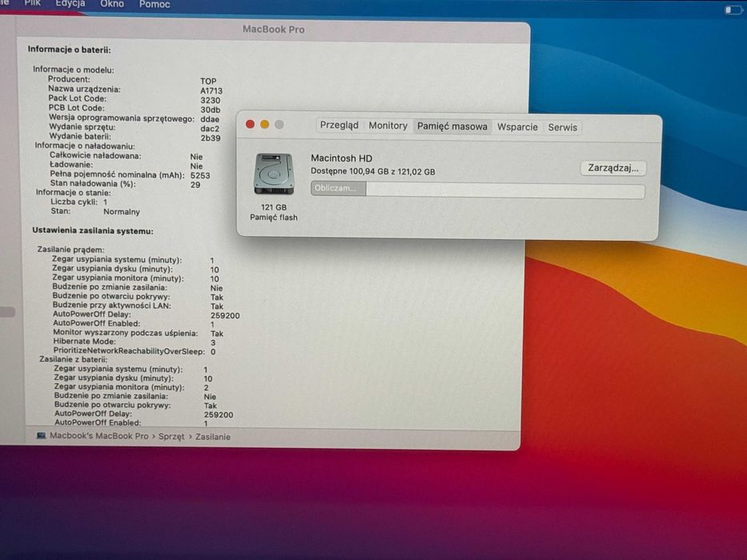Minimize the storage window with yellow button
This screenshot has height=560, width=747.
tap(265, 125)
